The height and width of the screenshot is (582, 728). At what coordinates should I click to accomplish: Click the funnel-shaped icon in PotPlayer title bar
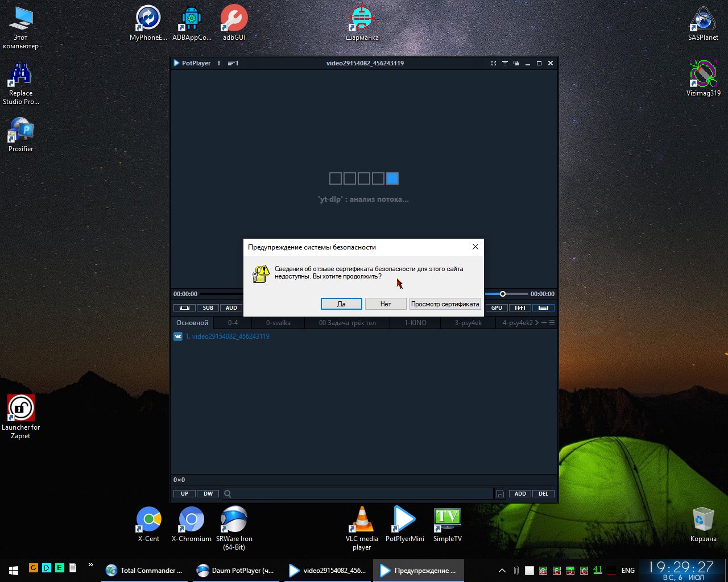point(504,63)
